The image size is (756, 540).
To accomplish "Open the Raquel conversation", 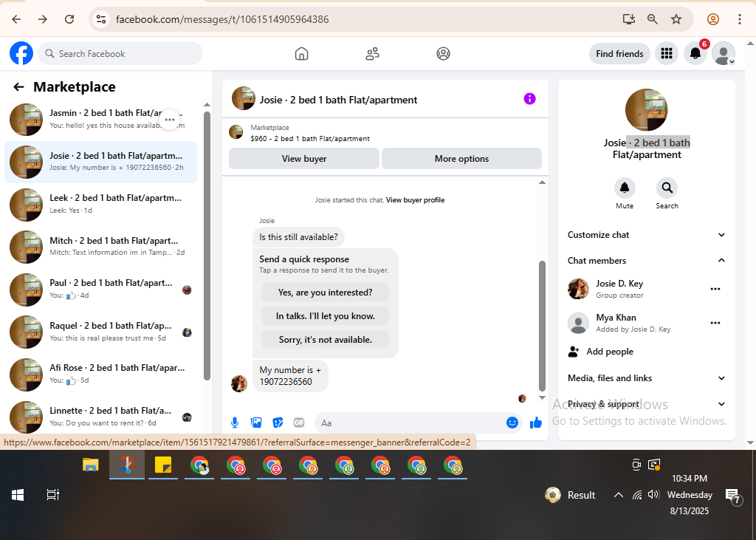I will pos(100,332).
